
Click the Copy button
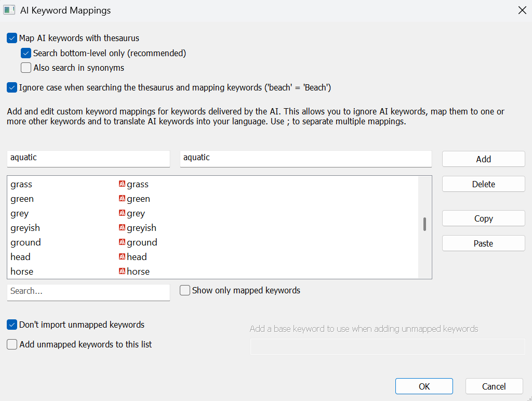coord(483,218)
